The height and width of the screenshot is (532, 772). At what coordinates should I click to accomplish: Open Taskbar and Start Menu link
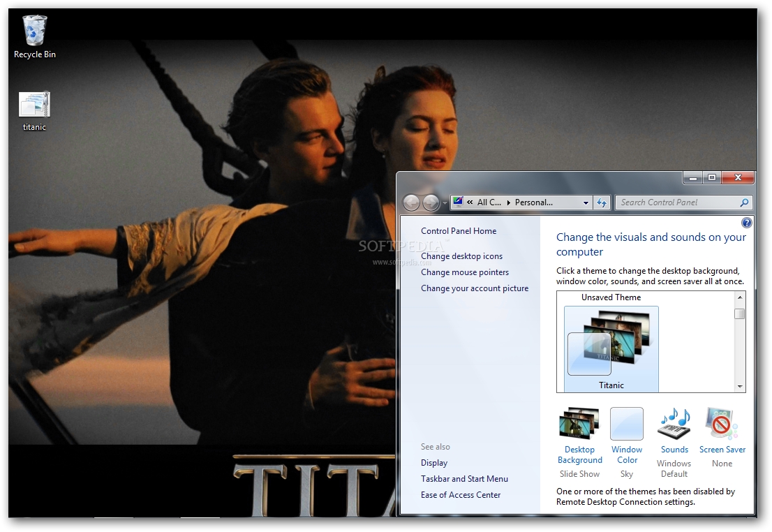coord(464,479)
